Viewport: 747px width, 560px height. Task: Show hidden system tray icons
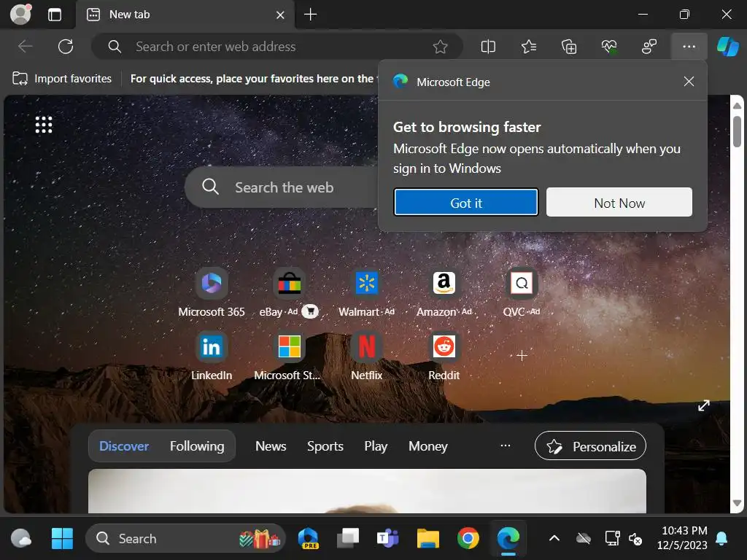(x=554, y=539)
